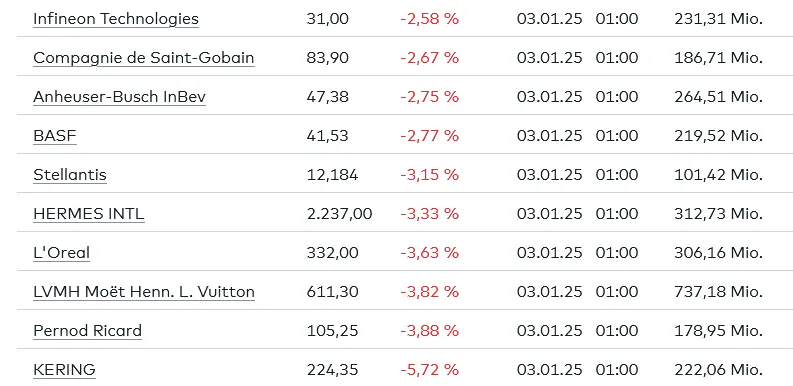Click the HERMES INTL price 2.237,00
This screenshot has height=386, width=793.
tap(339, 214)
